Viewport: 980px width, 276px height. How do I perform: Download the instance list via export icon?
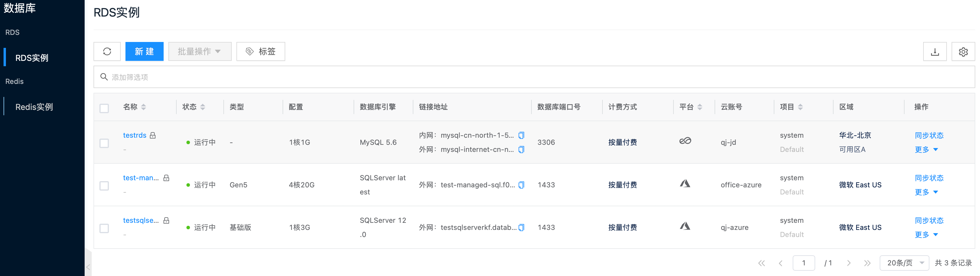click(934, 52)
